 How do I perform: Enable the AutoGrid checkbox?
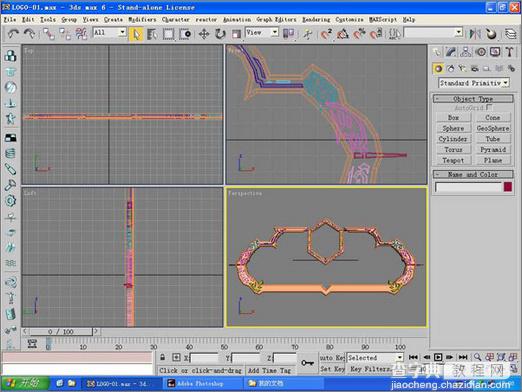coord(489,107)
